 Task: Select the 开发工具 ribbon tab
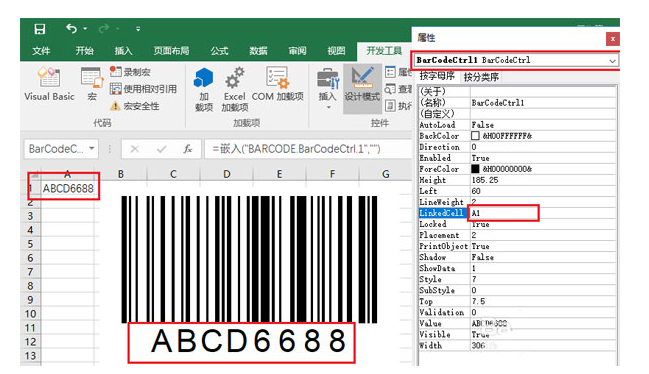tap(384, 51)
